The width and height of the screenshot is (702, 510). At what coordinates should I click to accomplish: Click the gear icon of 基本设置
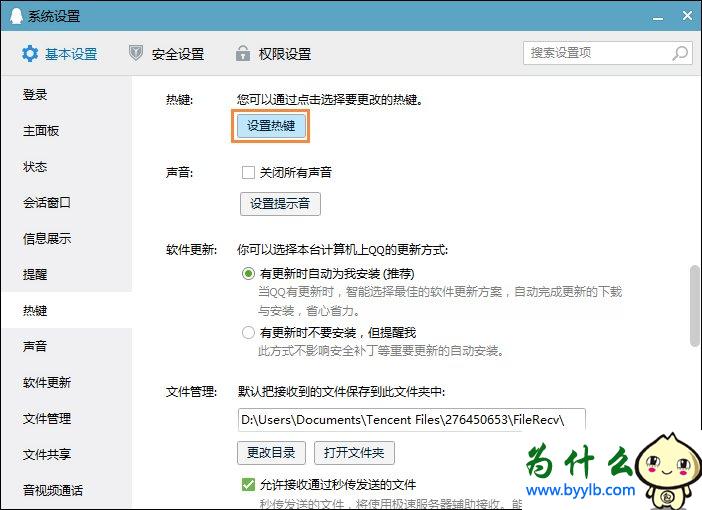tap(30, 54)
